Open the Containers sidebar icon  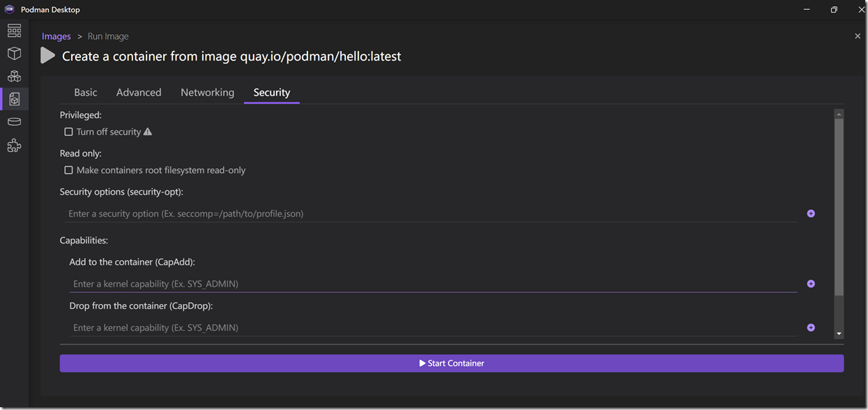(14, 54)
